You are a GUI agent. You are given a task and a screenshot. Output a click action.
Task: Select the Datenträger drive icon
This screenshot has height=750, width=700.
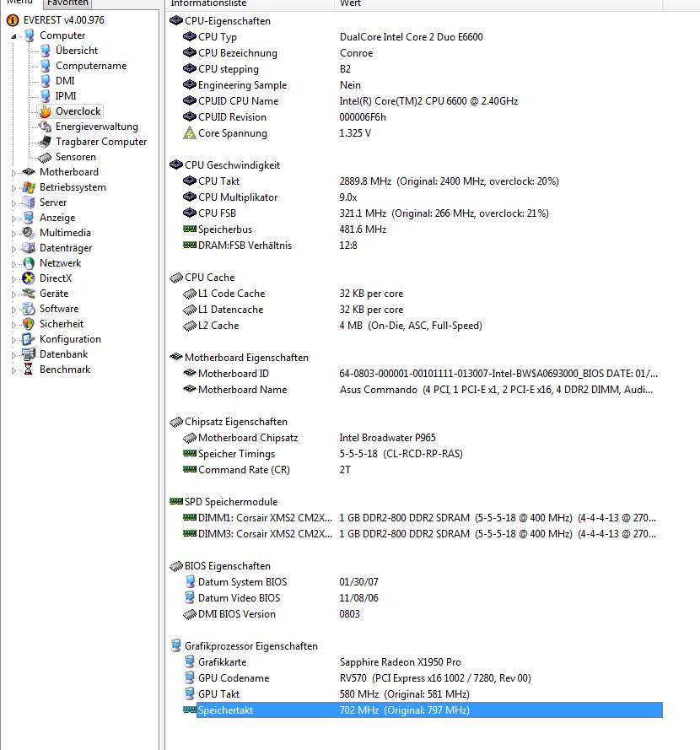click(29, 248)
